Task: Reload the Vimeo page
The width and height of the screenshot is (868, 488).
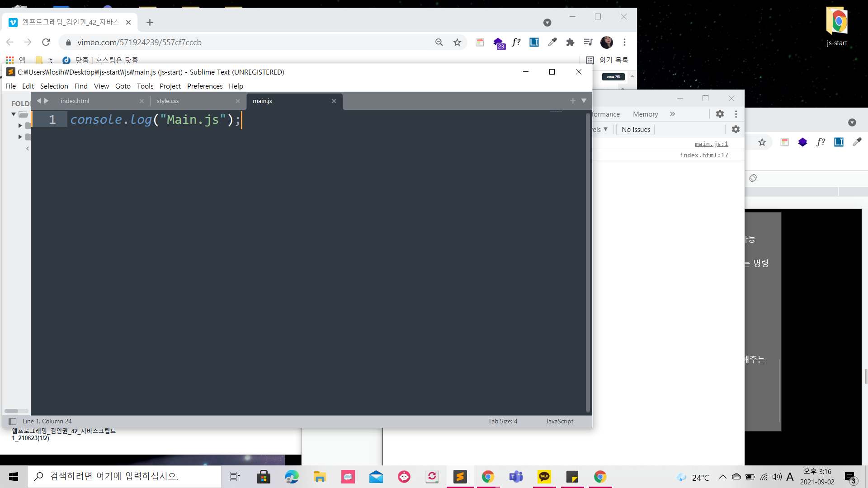Action: point(46,42)
